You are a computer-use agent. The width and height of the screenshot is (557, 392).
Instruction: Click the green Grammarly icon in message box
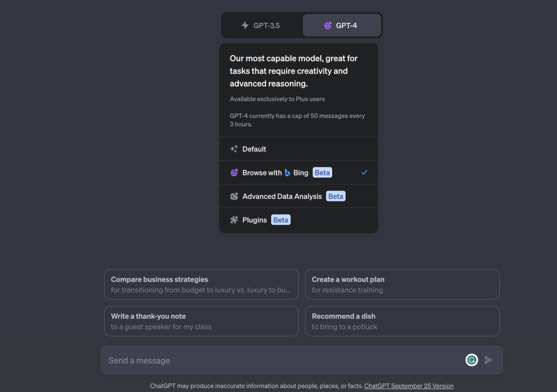[x=471, y=360]
